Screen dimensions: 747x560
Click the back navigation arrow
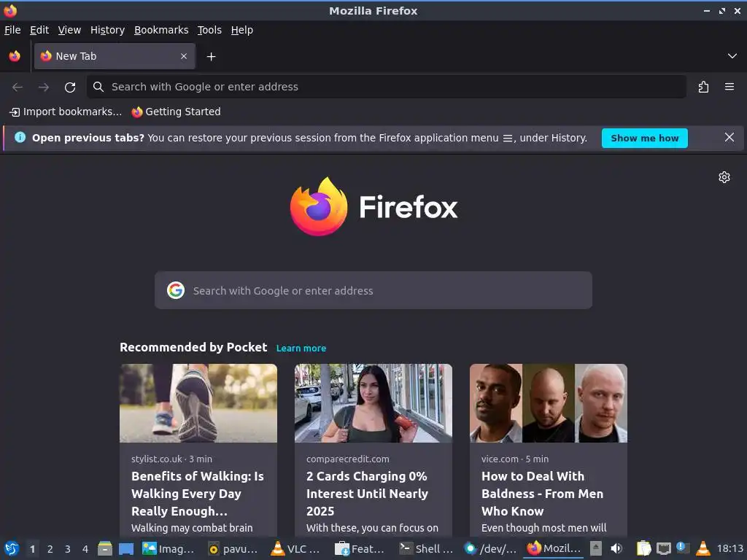coord(18,87)
